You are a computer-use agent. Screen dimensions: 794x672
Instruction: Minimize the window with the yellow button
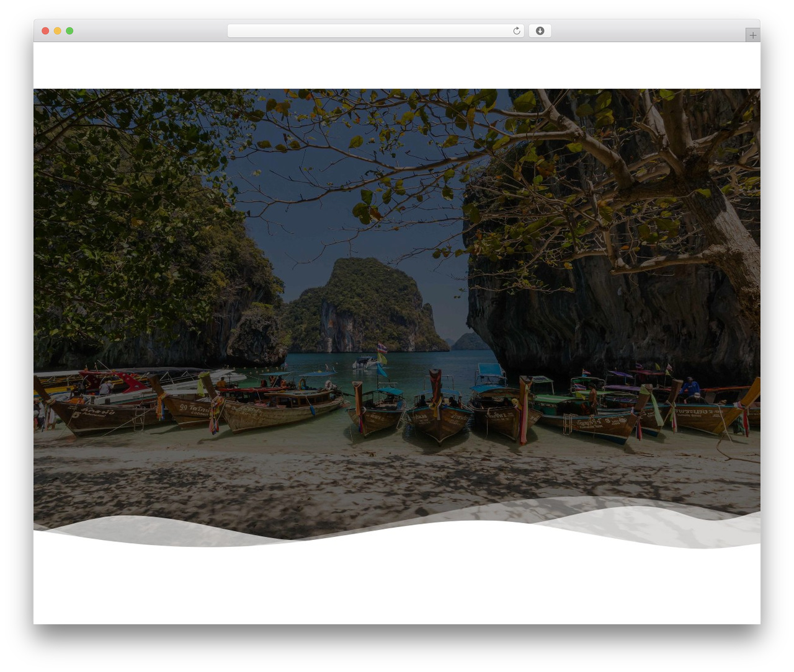pos(57,31)
